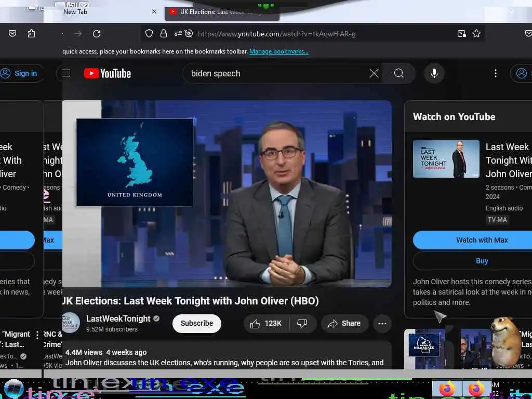
Task: Open the Manage bookmarks link
Action: point(279,51)
